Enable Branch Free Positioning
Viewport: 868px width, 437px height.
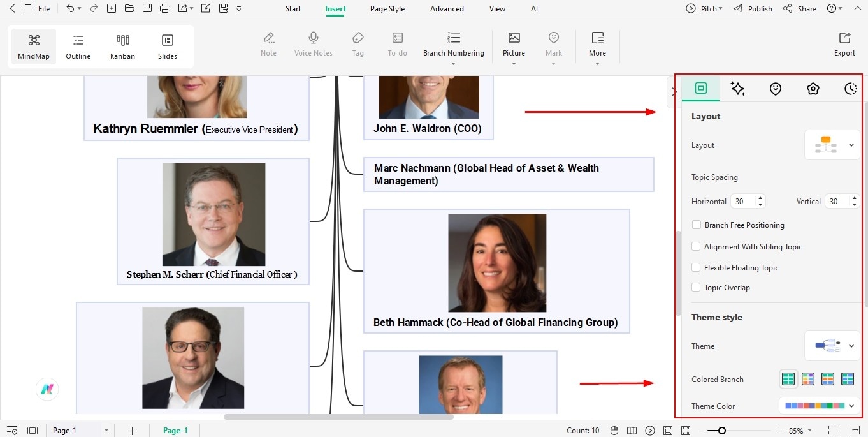click(x=696, y=225)
